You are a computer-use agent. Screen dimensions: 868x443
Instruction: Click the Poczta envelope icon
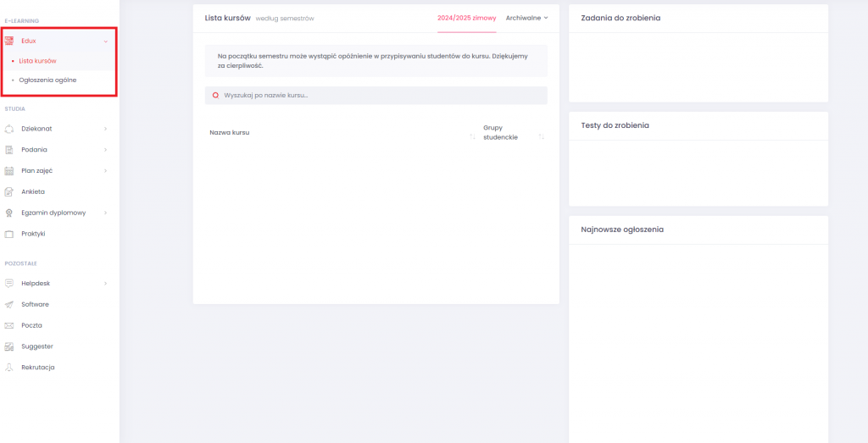[x=9, y=325]
